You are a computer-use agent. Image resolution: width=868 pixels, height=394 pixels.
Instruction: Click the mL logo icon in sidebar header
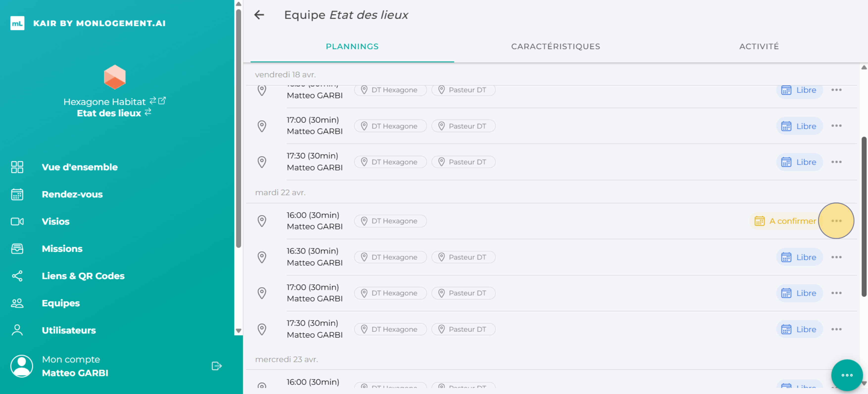17,23
